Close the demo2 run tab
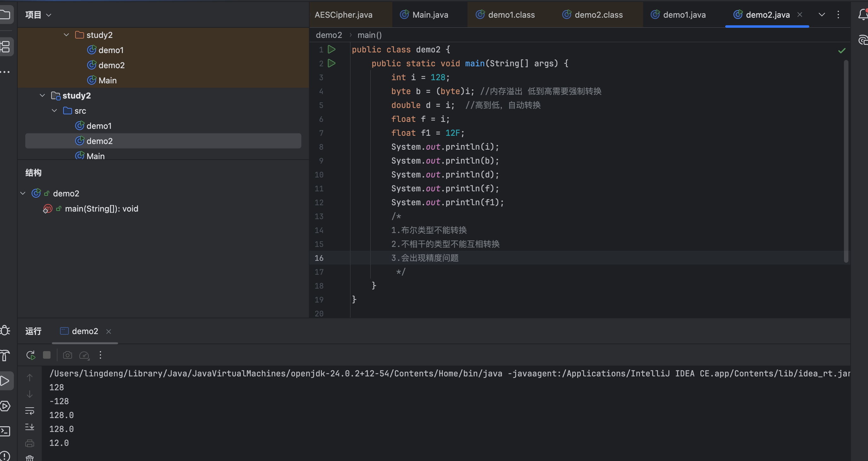This screenshot has height=461, width=868. tap(109, 331)
